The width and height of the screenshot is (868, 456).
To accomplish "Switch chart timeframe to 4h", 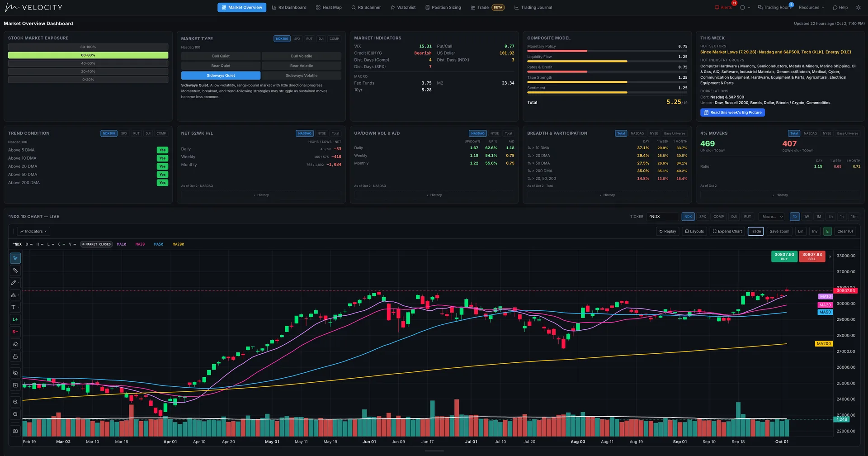I will click(x=830, y=217).
